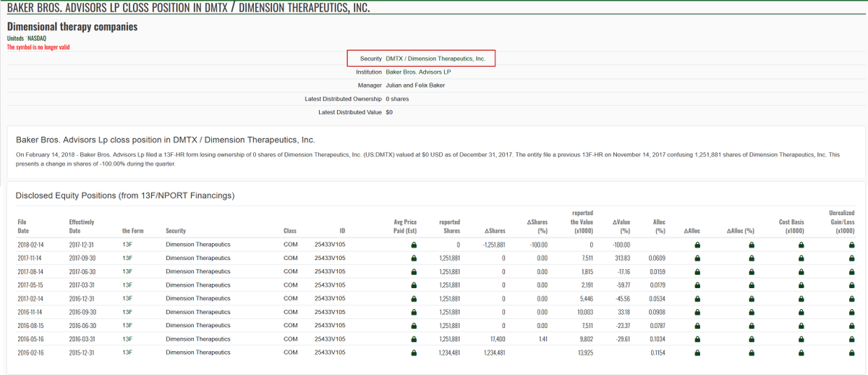Click Cost Basis lock icon in 2018-02-14 row
868x375 pixels.
(801, 245)
